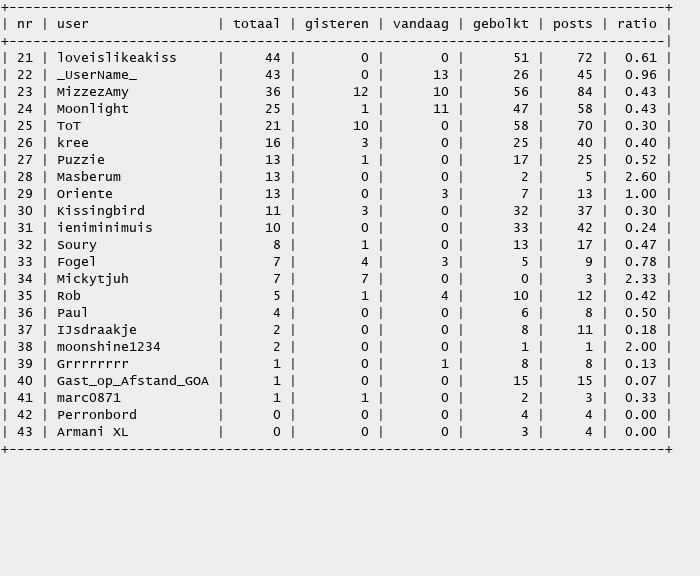Click the "vandaag" column header
Image resolution: width=700 pixels, height=576 pixels.
pos(421,24)
